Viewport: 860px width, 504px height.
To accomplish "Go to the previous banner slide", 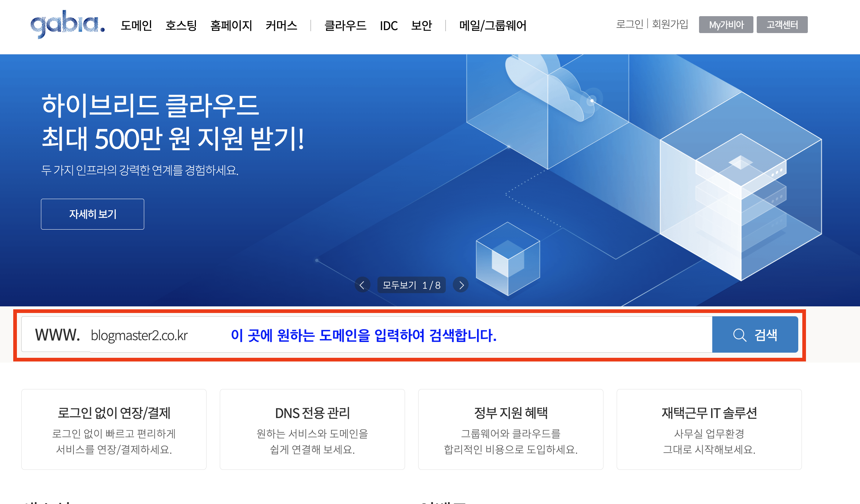I will [x=362, y=285].
